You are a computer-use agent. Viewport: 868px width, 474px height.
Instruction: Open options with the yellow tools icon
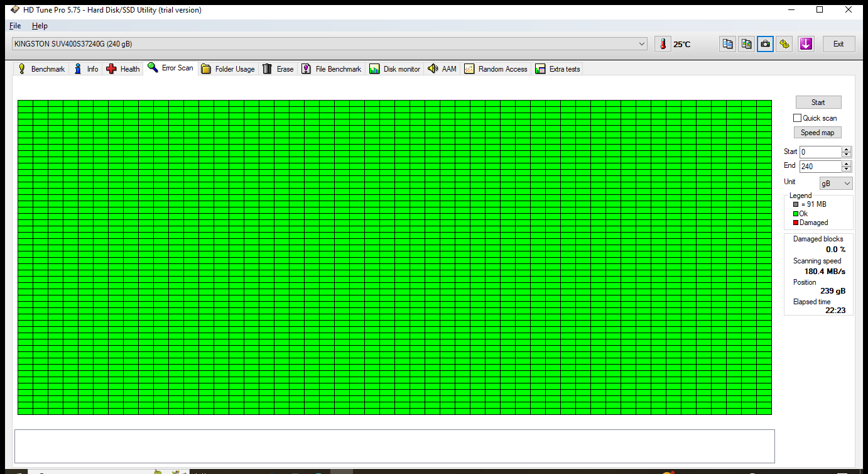pyautogui.click(x=784, y=44)
